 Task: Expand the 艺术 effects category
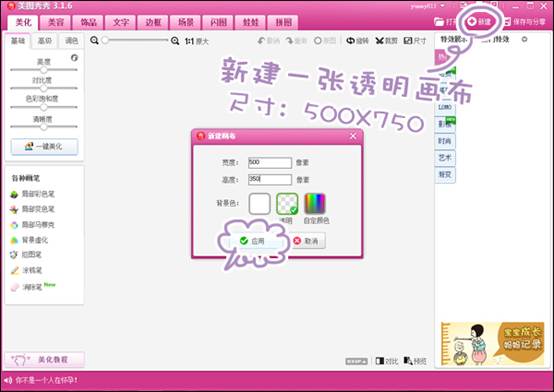click(x=445, y=158)
